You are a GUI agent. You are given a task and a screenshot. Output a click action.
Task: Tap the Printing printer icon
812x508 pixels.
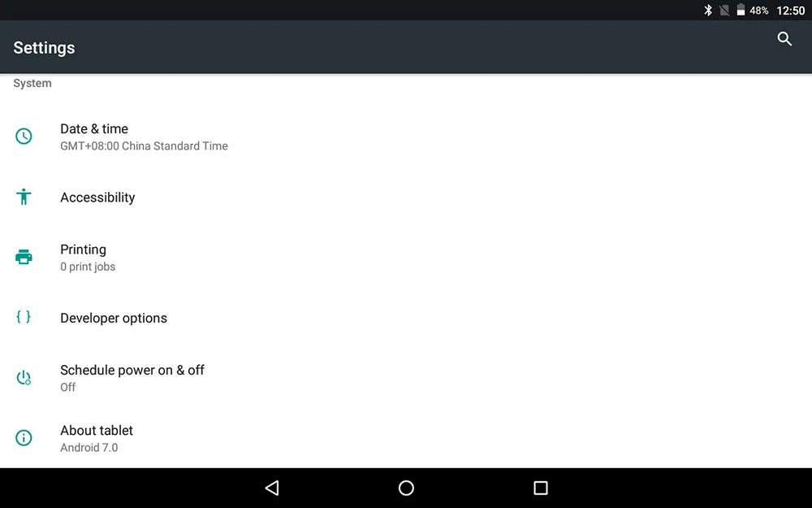click(x=24, y=257)
